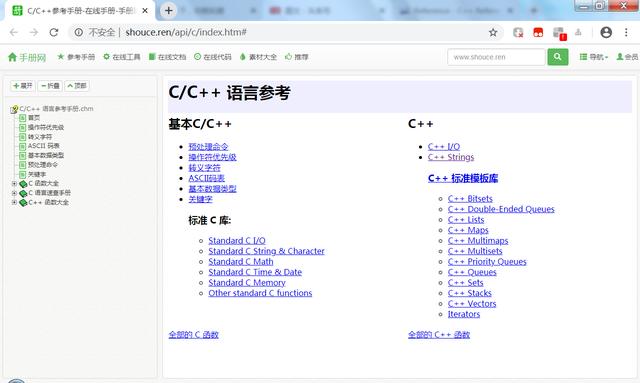Open the Standard C Math link
Viewport: 640px width, 383px height.
(x=241, y=262)
